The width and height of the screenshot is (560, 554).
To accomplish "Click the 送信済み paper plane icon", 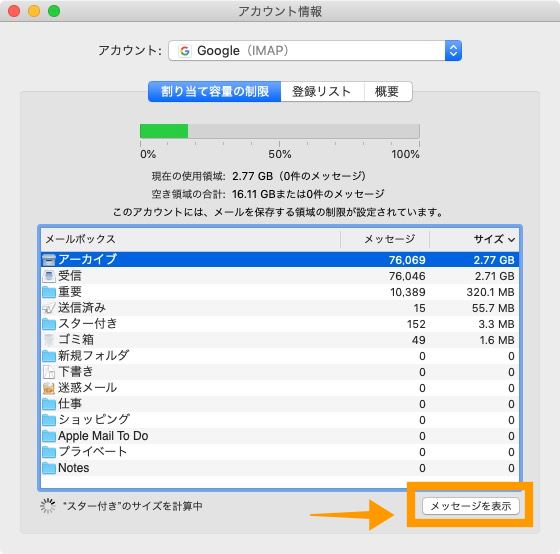I will click(49, 308).
